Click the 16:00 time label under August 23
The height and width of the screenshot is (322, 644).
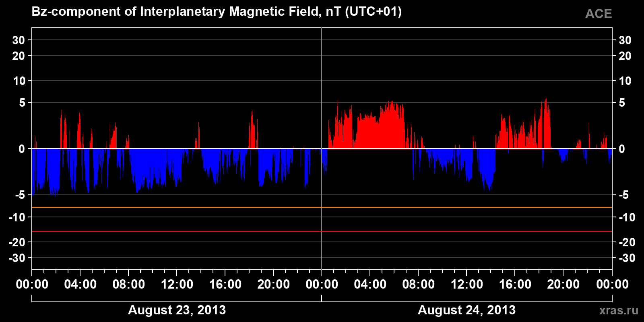(x=225, y=284)
